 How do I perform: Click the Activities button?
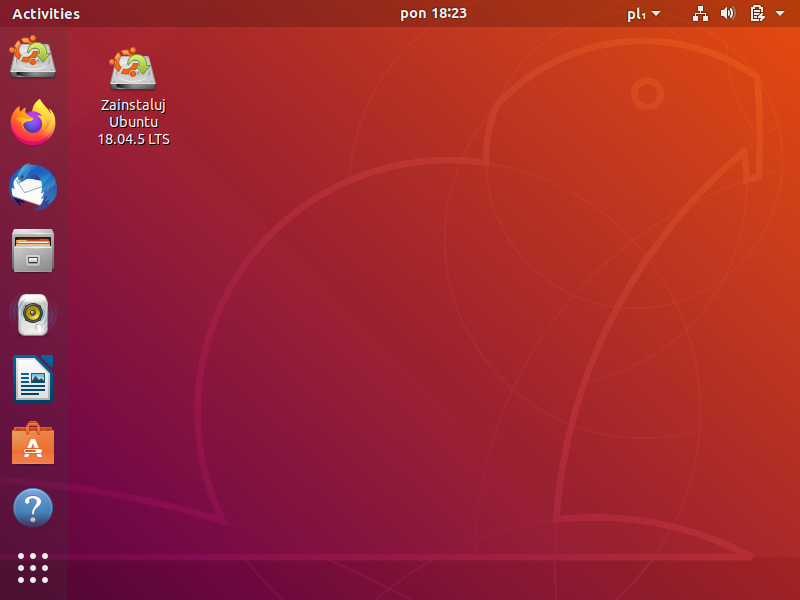pos(46,14)
